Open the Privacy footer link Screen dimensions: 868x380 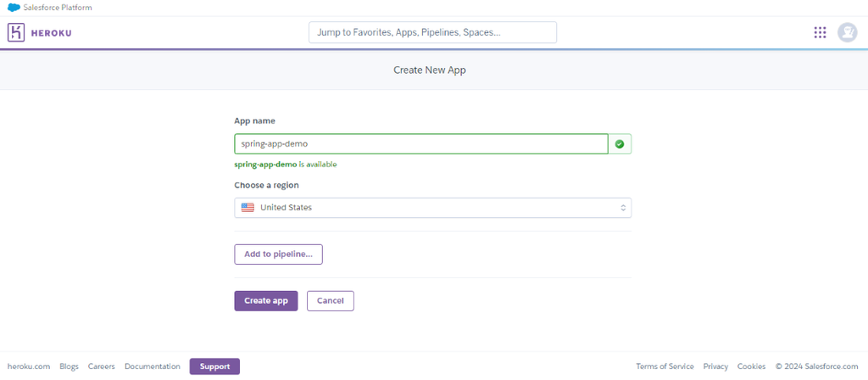tap(715, 366)
